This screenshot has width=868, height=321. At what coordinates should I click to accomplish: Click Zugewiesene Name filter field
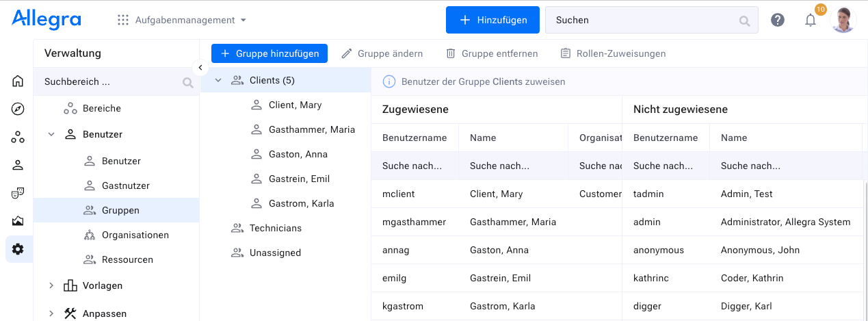point(513,166)
